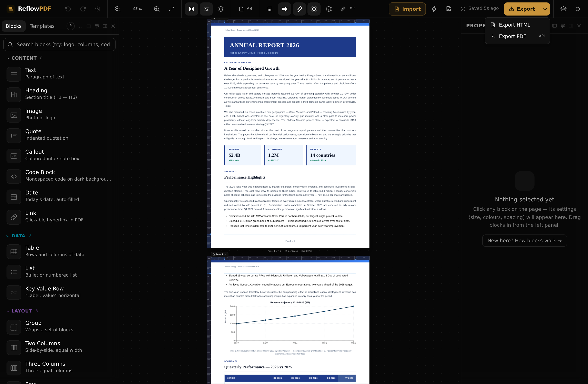The image size is (588, 384).
Task: Click left margin marker on page 1 ruler
Action: [224, 22]
